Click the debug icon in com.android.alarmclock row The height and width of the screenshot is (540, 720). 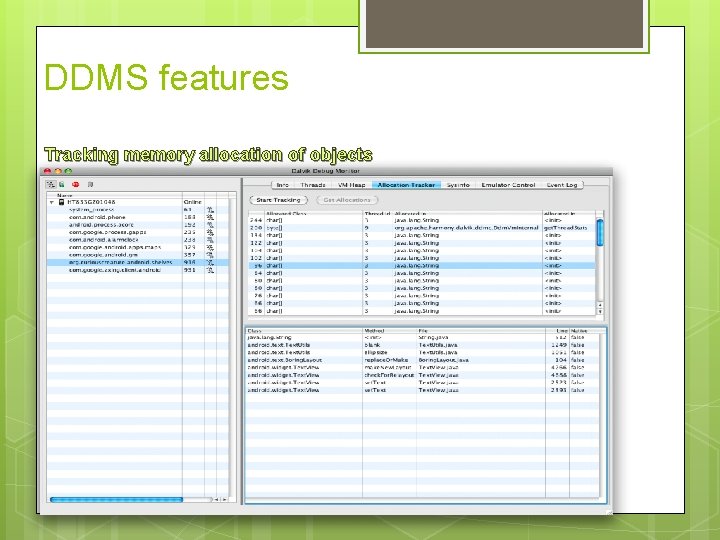point(210,240)
